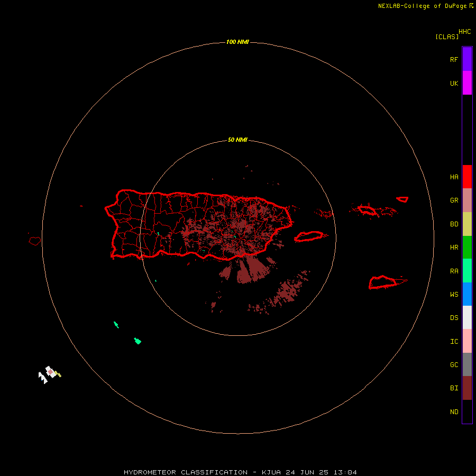Click the DS legend label

[454, 318]
